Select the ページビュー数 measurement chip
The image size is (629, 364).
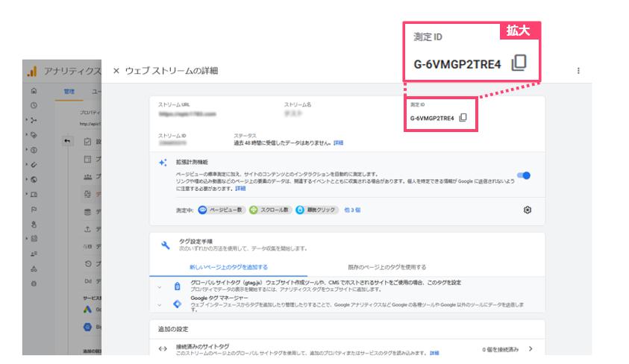click(x=221, y=210)
